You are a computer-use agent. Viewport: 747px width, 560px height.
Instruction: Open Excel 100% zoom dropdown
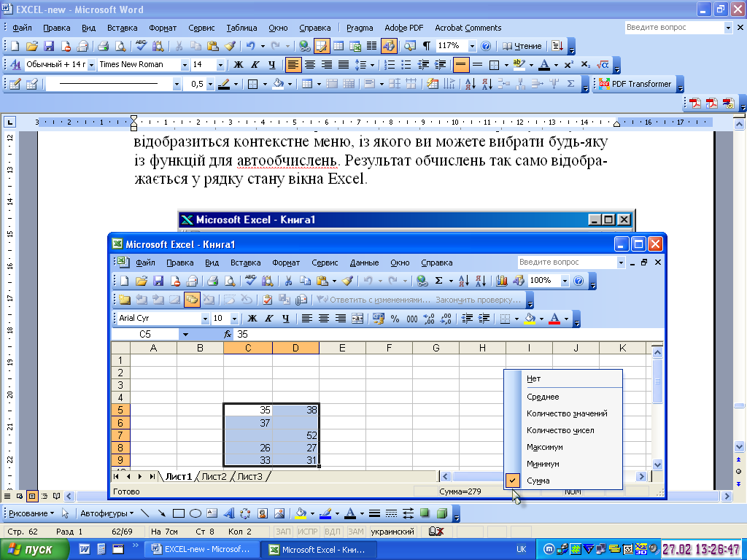[565, 281]
